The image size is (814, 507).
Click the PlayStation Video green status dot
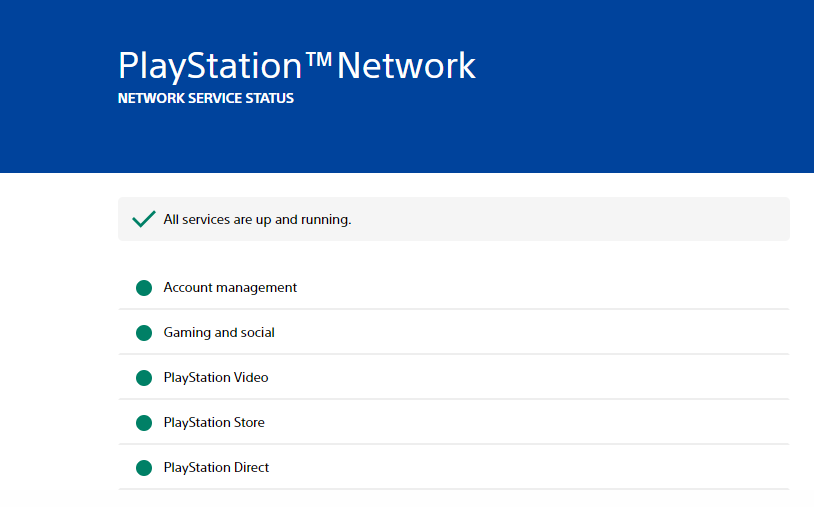(144, 378)
